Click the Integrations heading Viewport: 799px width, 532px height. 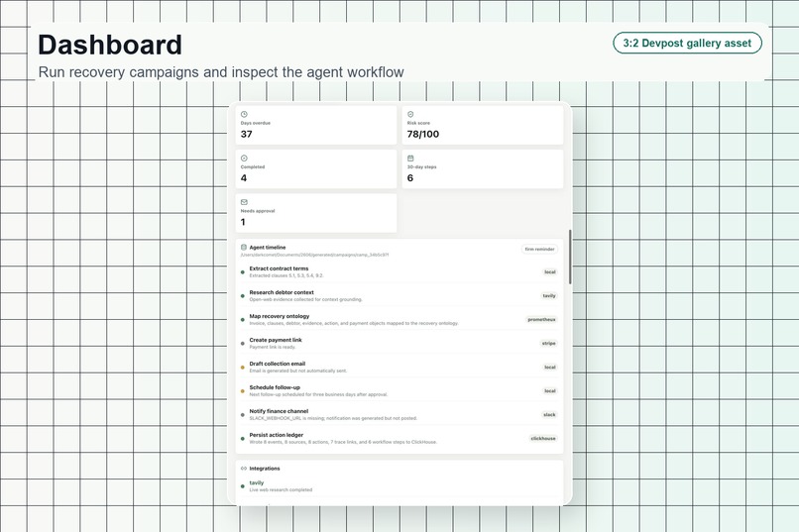(265, 469)
